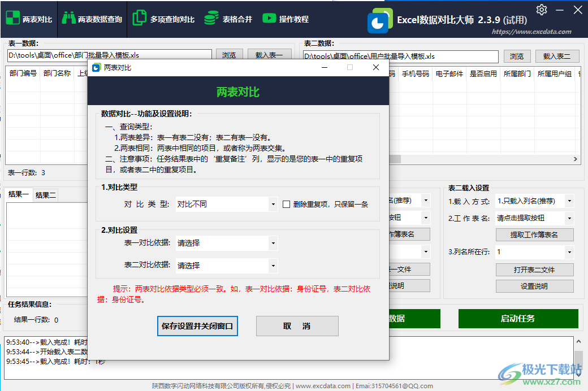Click the https://www.excdata.com link
Image resolution: width=588 pixels, height=391 pixels.
pos(531,32)
